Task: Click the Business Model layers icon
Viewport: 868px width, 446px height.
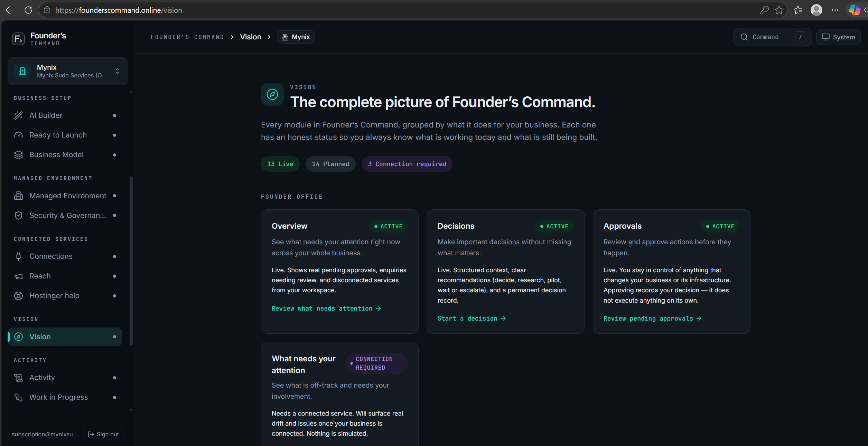Action: tap(18, 155)
